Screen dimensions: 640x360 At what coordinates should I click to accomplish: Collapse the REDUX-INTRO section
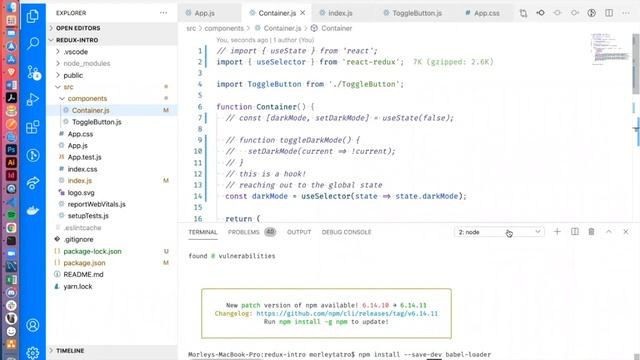tap(77, 40)
